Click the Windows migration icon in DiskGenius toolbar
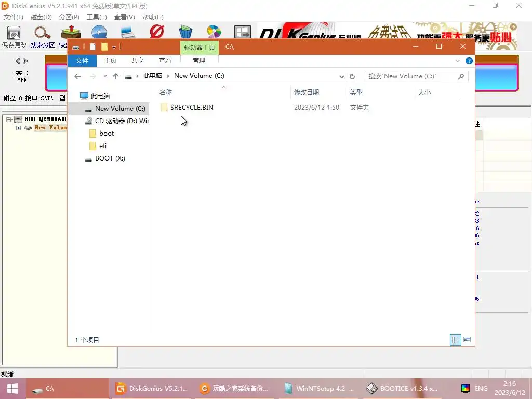The height and width of the screenshot is (399, 532). [x=242, y=32]
